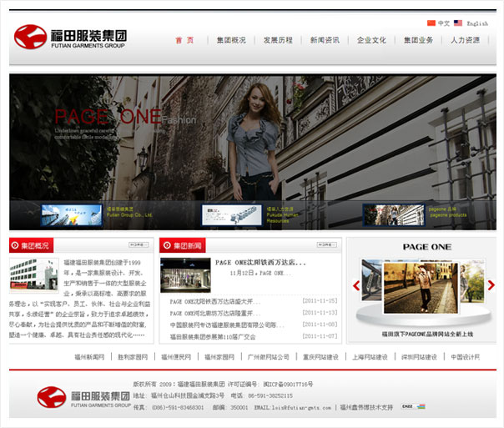Click the center carousel street photo
The image size is (504, 428).
(x=421, y=288)
